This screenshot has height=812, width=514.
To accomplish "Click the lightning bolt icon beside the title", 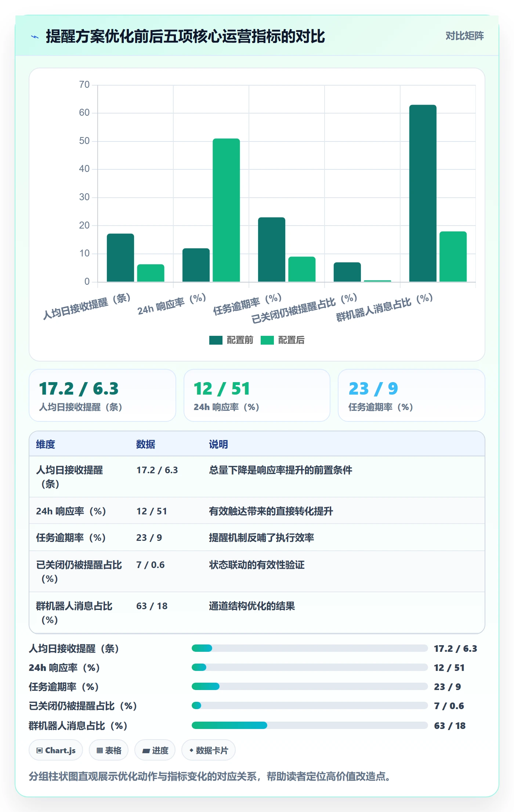I will coord(35,37).
